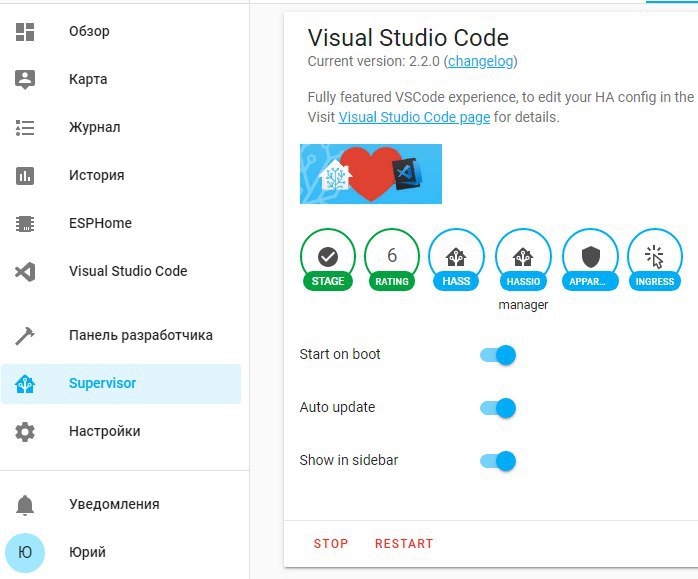Open the Visual Studio Code page link
This screenshot has width=698, height=579.
click(414, 117)
